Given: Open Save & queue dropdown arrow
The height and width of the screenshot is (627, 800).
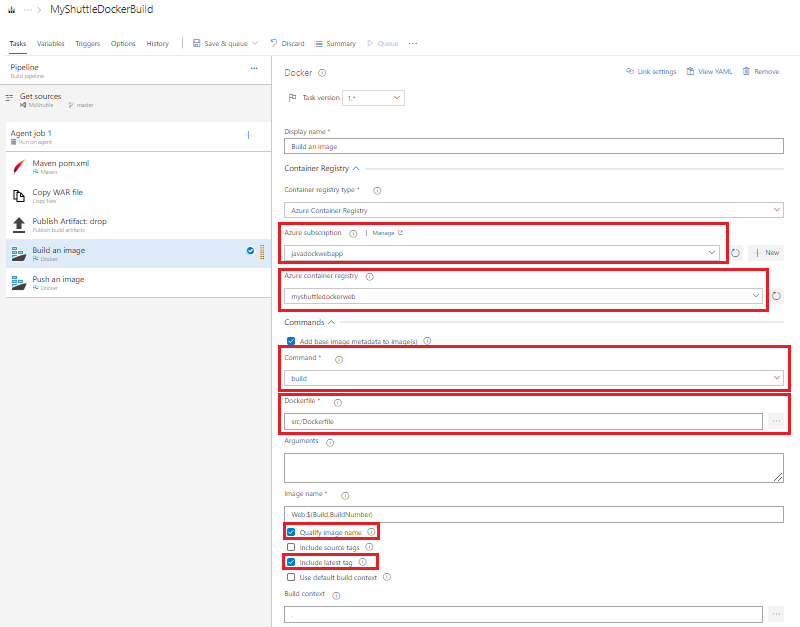Looking at the screenshot, I should [x=255, y=43].
